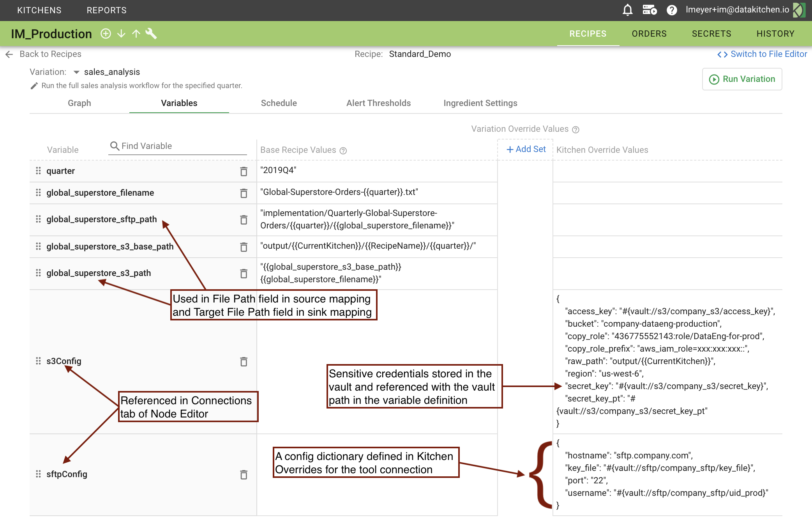
Task: Click the wrench settings icon beside IM_Production
Action: coord(151,34)
